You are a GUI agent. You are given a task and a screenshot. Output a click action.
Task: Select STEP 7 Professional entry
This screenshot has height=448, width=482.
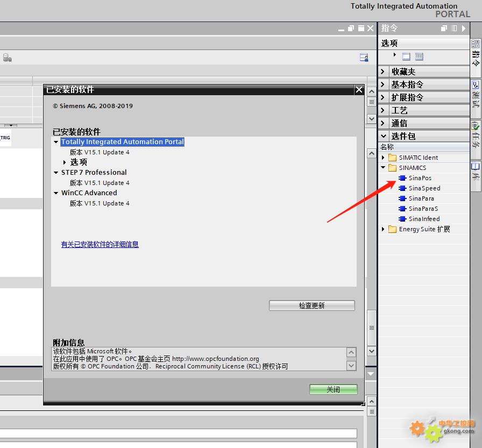(x=94, y=173)
